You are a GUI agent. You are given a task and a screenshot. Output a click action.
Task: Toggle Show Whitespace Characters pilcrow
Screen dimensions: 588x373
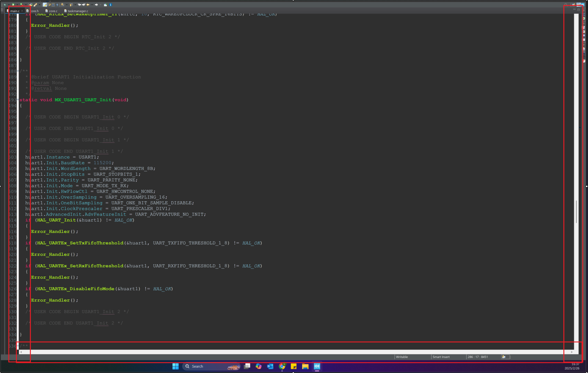click(x=57, y=5)
